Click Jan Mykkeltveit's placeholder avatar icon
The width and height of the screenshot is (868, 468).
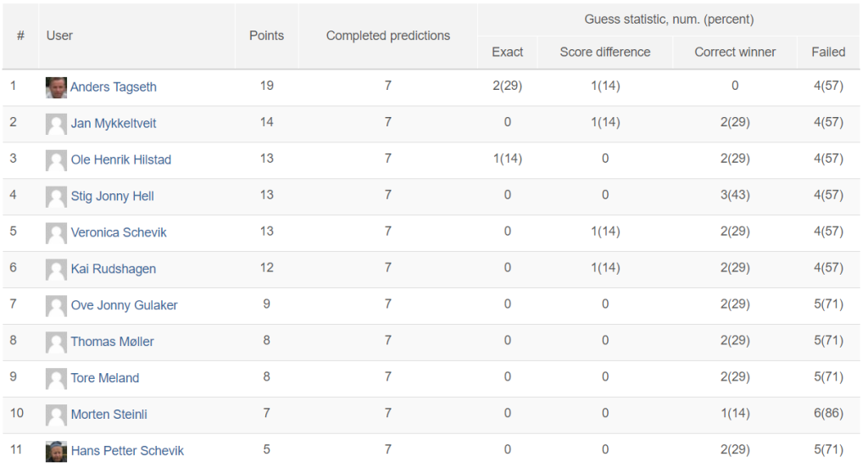point(56,124)
